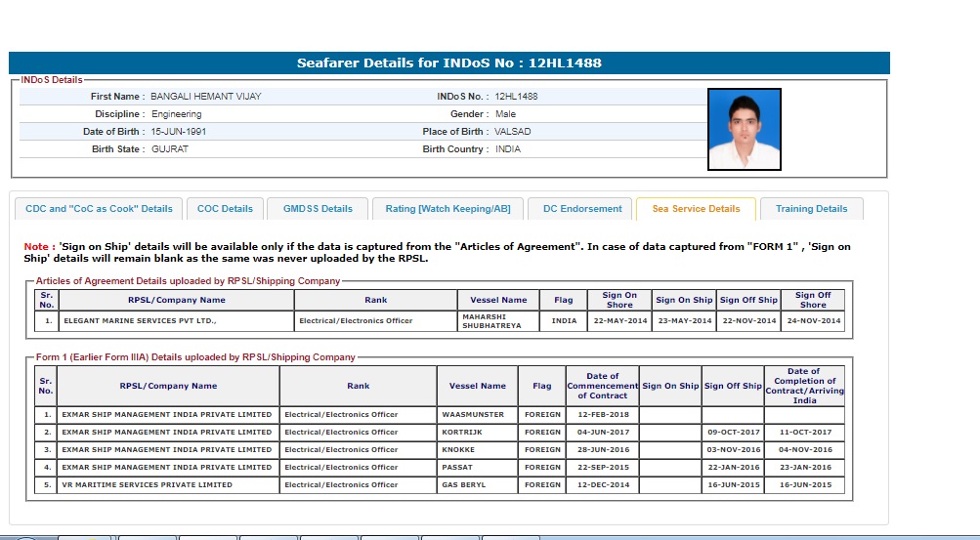Click the Date of Commencement of Contract header
Screen dimensions: 980x540
tap(602, 386)
